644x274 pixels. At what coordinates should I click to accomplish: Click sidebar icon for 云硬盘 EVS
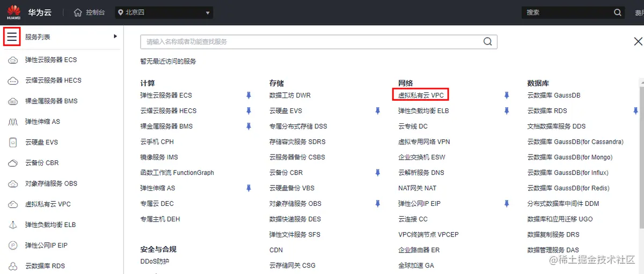pyautogui.click(x=13, y=143)
